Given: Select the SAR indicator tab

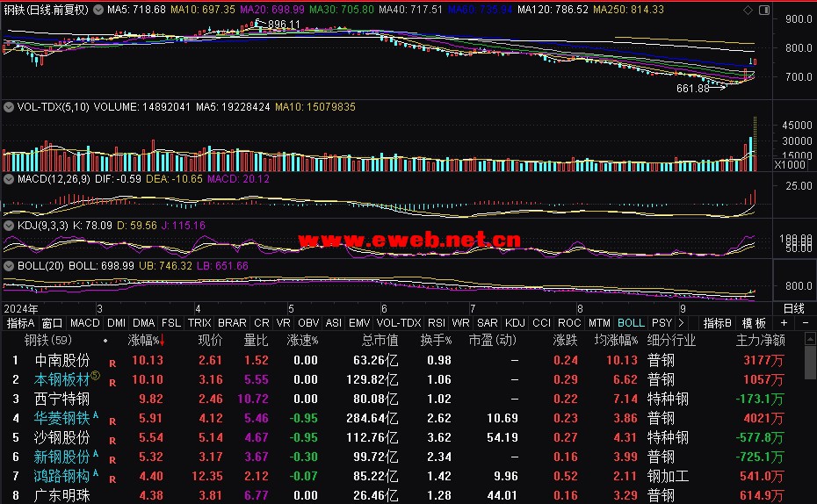Looking at the screenshot, I should pyautogui.click(x=488, y=323).
